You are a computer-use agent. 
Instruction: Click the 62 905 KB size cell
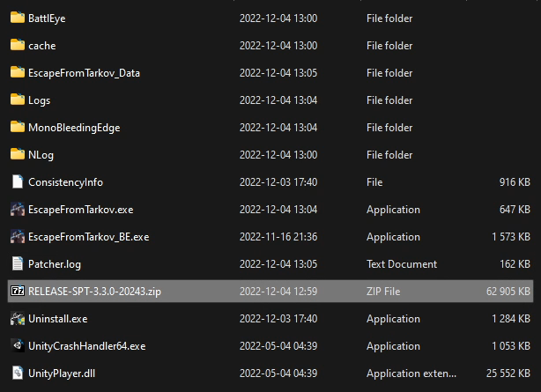coord(508,292)
